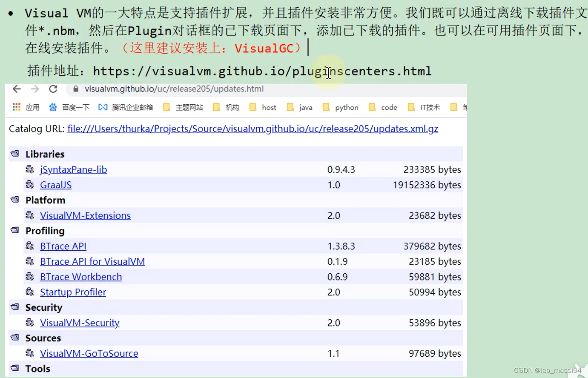The image size is (588, 378).
Task: Click the browser forward arrow
Action: [35, 89]
